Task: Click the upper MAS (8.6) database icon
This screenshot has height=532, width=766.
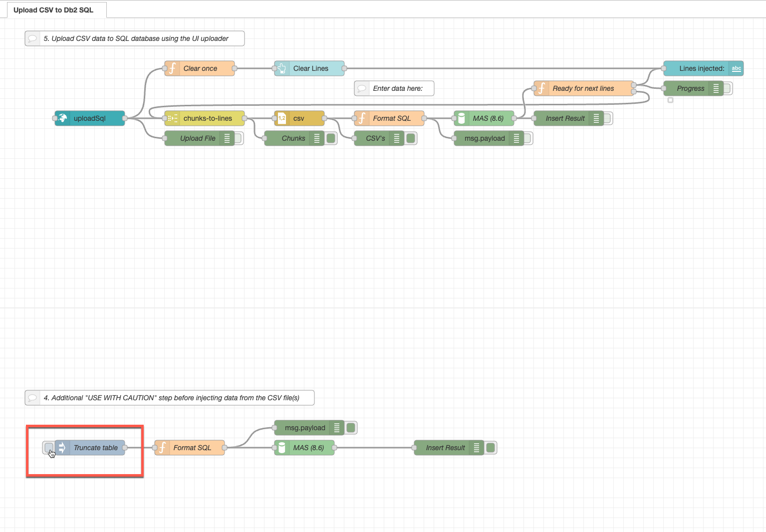Action: tap(462, 118)
